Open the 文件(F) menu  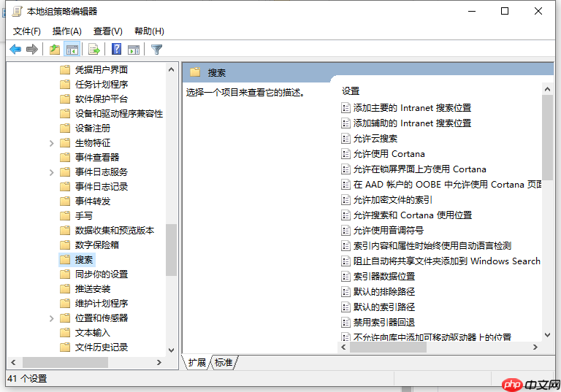27,31
